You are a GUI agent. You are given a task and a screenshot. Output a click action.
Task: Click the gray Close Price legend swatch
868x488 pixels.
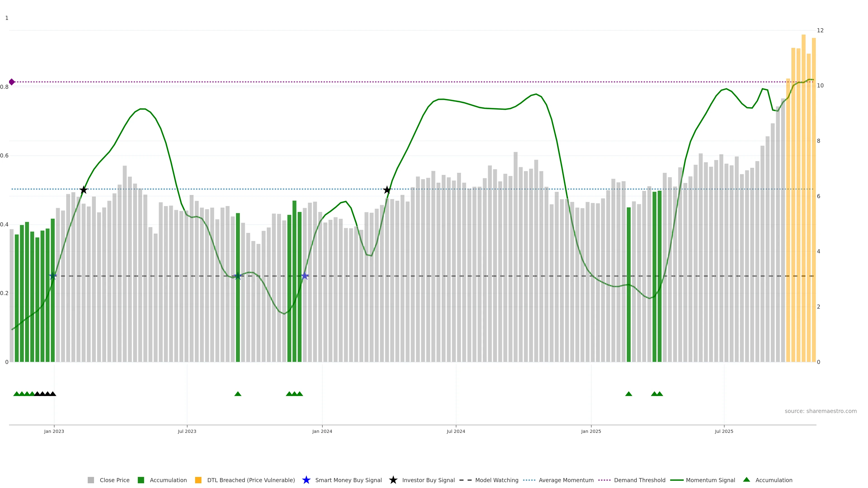(x=91, y=480)
